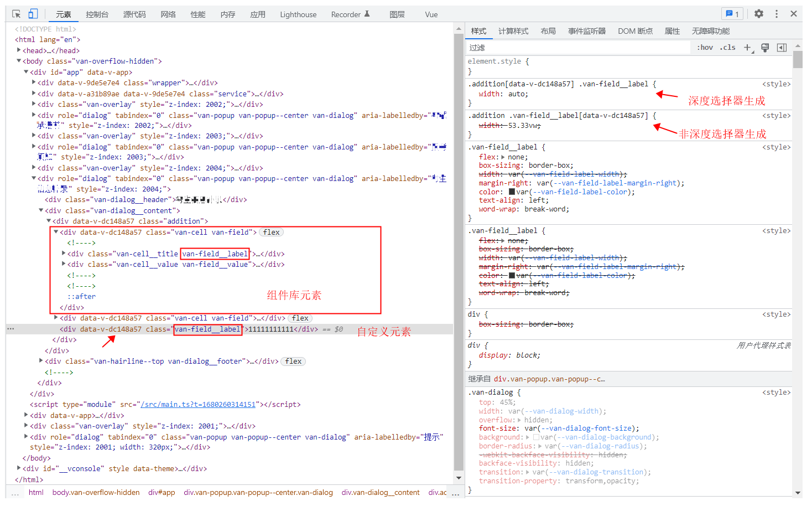Click inherited-from link div.van-popup.van-popup--c…
Image resolution: width=812 pixels, height=506 pixels.
(549, 379)
